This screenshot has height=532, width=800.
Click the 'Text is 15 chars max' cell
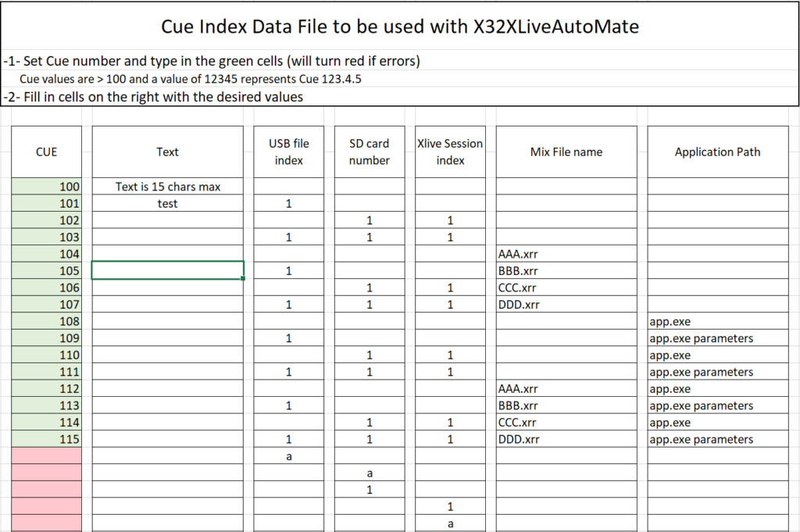click(167, 186)
